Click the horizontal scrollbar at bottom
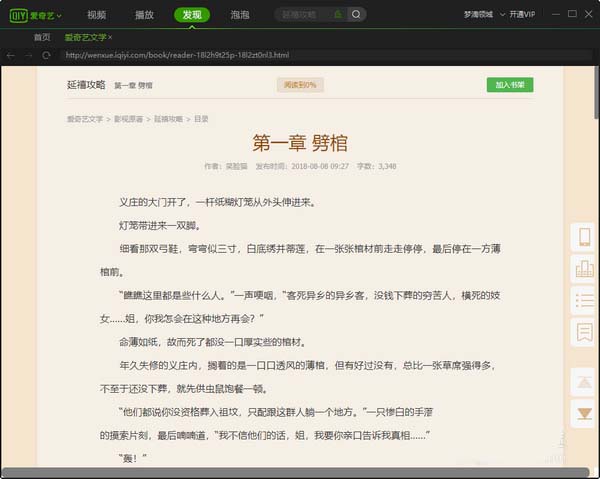Screen dimensions: 600x479 [295, 472]
